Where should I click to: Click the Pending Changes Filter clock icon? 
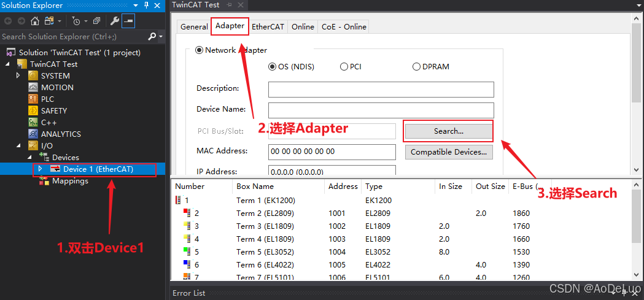click(76, 20)
